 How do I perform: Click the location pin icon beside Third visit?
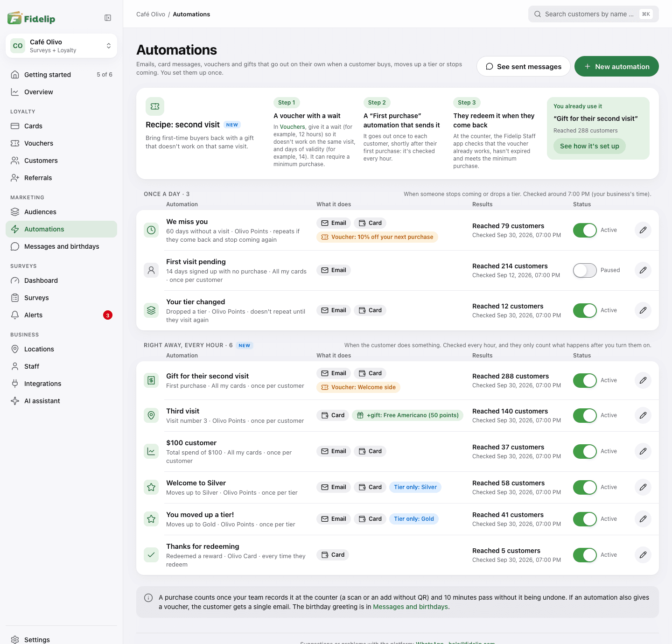click(151, 415)
